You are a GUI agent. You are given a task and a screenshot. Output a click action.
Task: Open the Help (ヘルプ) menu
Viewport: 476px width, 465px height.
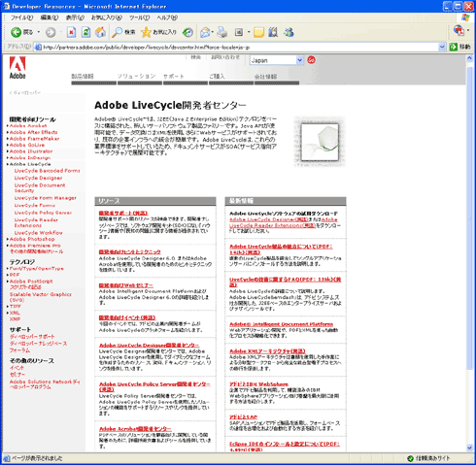point(167,17)
